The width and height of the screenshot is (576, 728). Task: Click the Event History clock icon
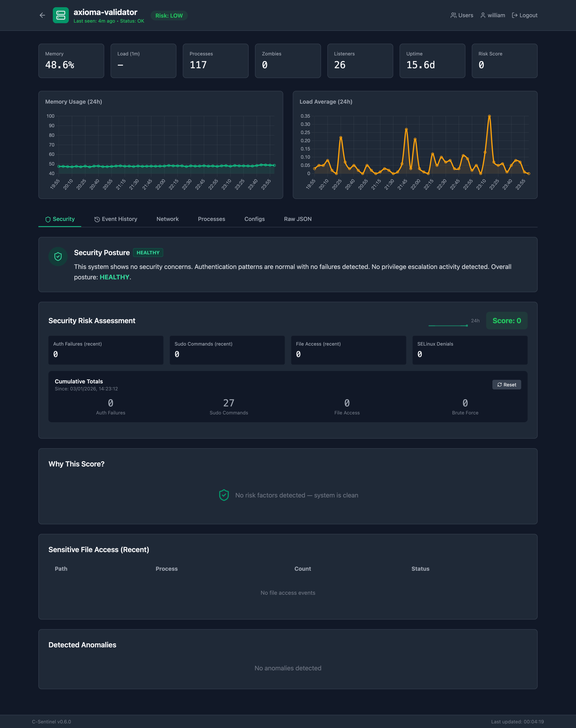click(97, 219)
